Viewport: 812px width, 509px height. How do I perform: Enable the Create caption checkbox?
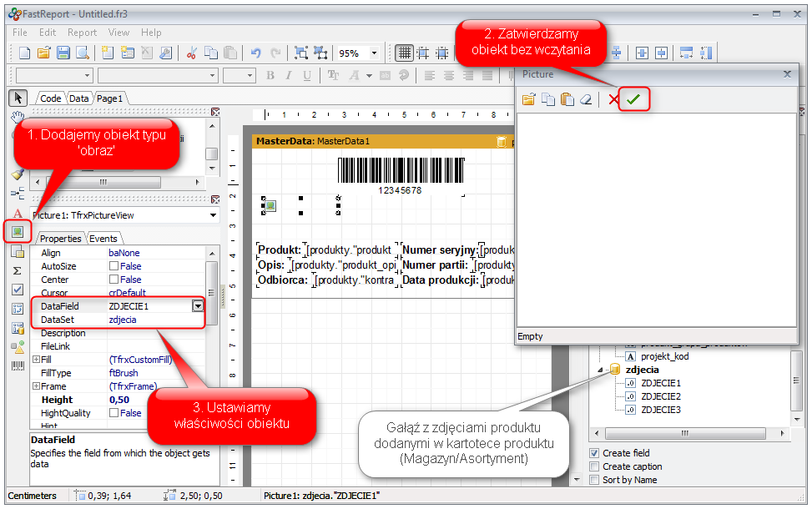[594, 466]
